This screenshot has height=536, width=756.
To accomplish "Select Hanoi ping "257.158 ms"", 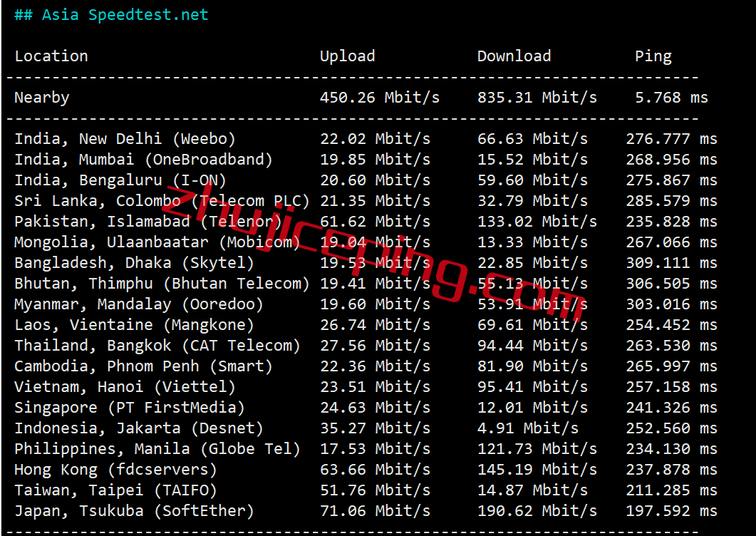I will [672, 388].
